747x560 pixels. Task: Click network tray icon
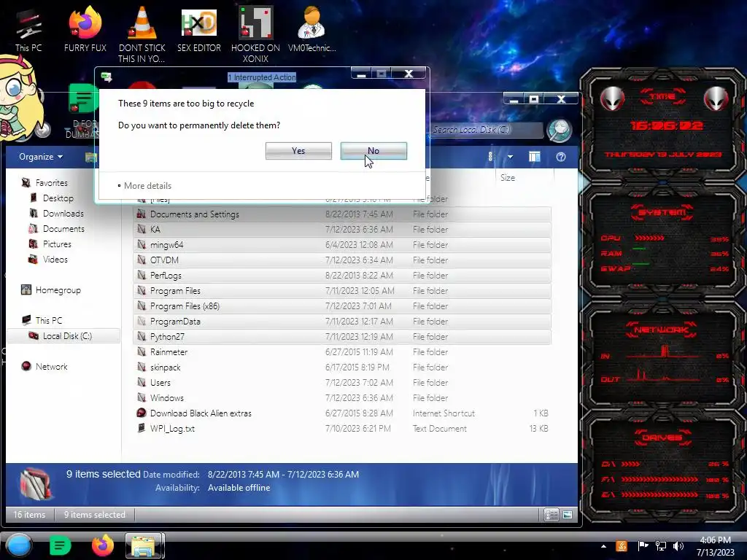point(661,546)
